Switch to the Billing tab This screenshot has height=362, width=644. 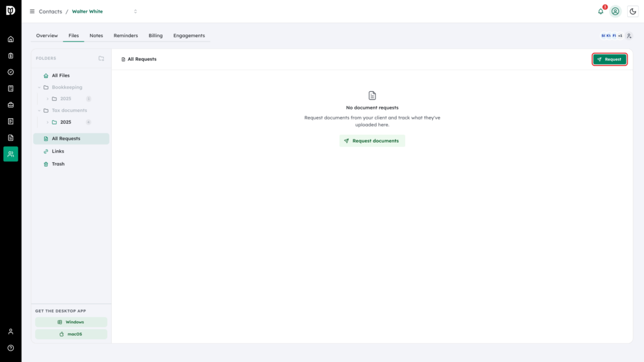156,36
